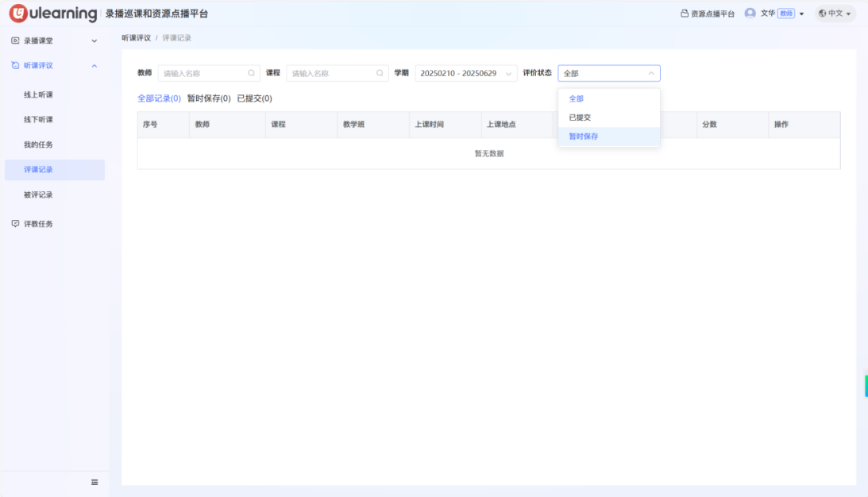This screenshot has height=497, width=868.
Task: Switch to the 暂时保存(0) tab
Action: 209,98
